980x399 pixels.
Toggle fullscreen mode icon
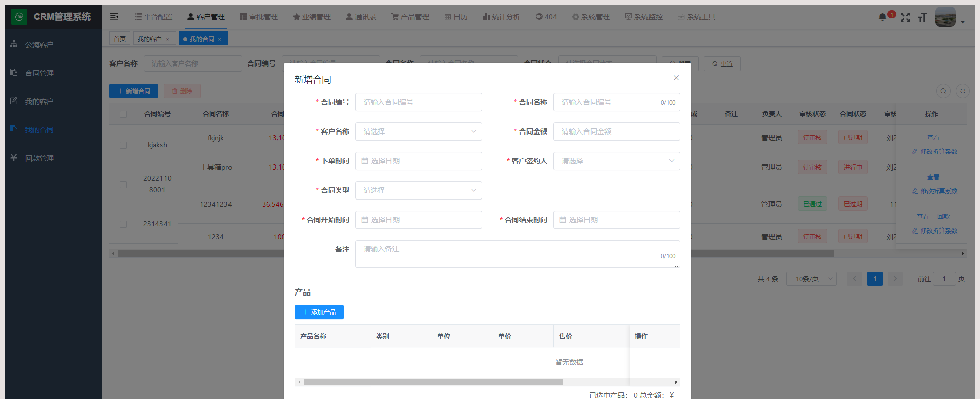click(x=905, y=17)
